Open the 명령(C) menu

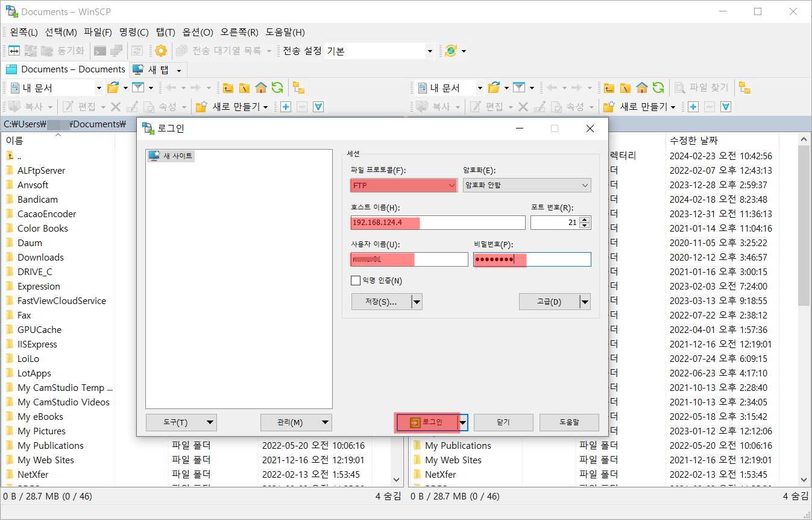click(134, 32)
